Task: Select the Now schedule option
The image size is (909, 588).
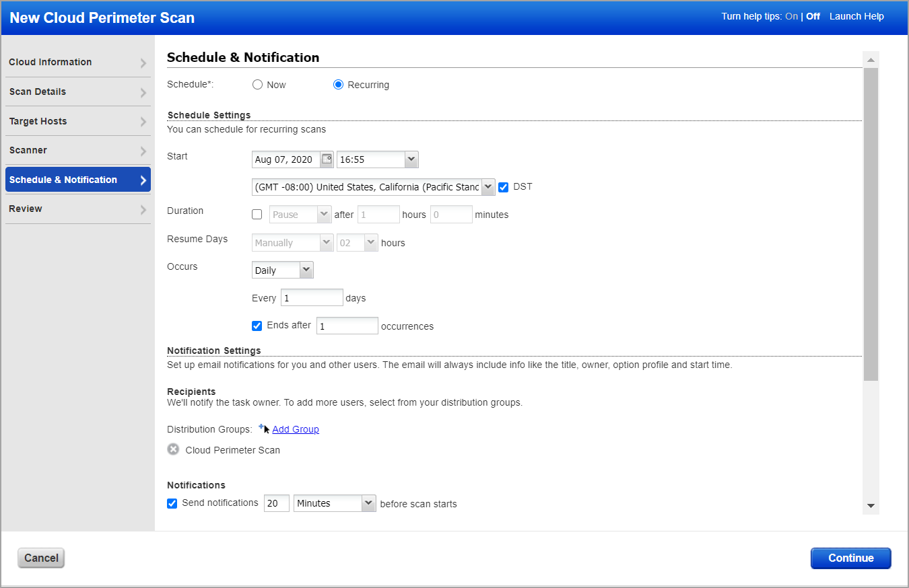Action: pos(257,84)
